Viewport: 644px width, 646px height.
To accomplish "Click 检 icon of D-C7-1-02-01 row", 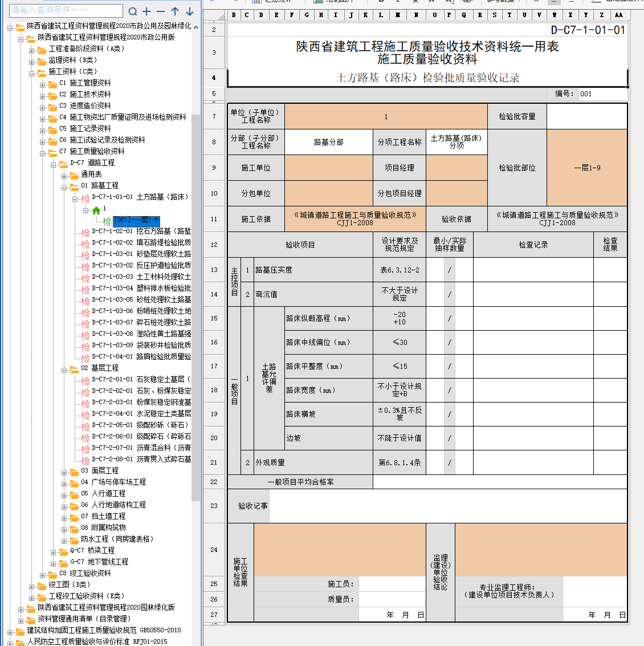I will pyautogui.click(x=85, y=232).
